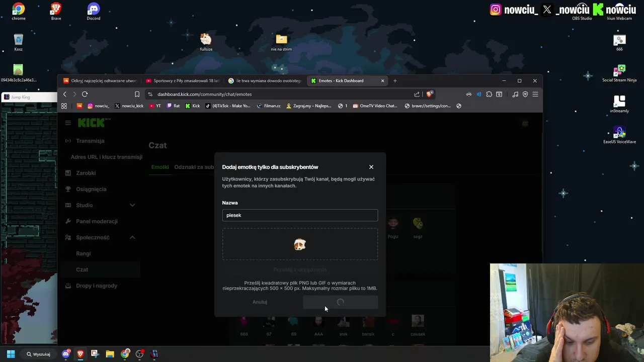
Task: Open the fullsize desktop file
Action: 206,42
